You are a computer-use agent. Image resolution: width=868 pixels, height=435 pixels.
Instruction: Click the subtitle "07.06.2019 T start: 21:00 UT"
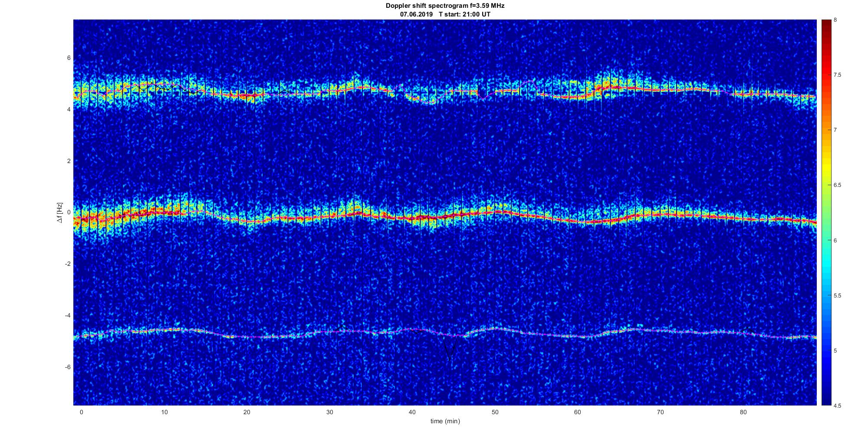(x=445, y=14)
